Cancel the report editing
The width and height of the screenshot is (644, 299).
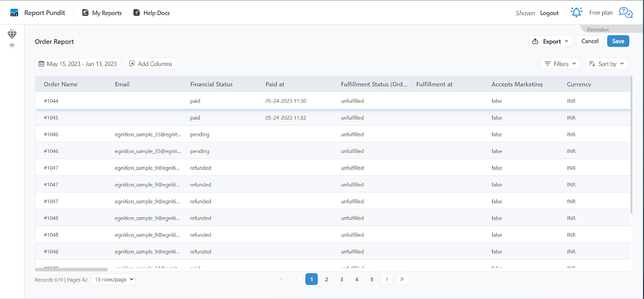tap(590, 41)
